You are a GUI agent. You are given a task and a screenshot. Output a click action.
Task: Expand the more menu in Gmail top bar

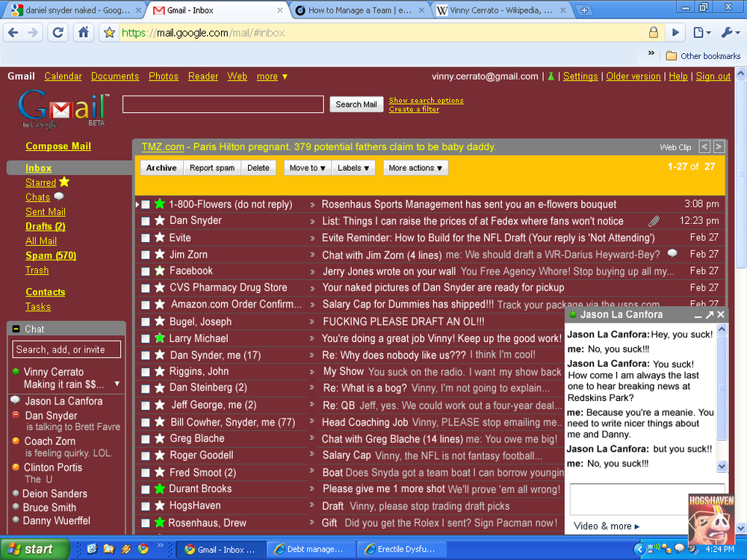pyautogui.click(x=273, y=76)
